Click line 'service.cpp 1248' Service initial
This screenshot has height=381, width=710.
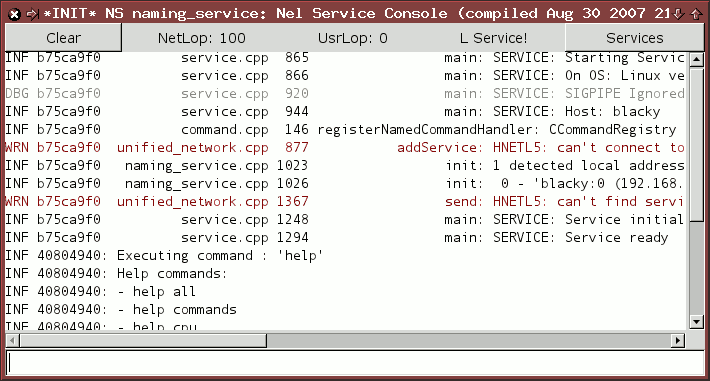click(x=345, y=219)
